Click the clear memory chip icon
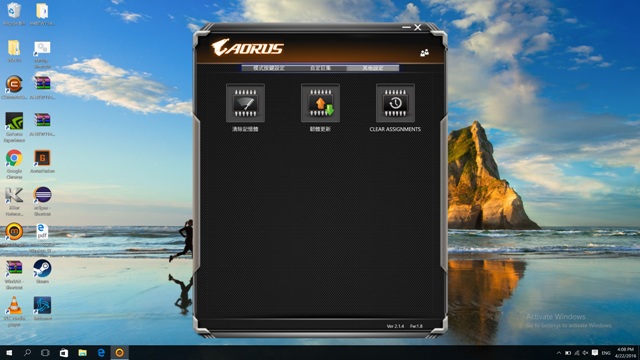The image size is (640, 360). tap(245, 103)
